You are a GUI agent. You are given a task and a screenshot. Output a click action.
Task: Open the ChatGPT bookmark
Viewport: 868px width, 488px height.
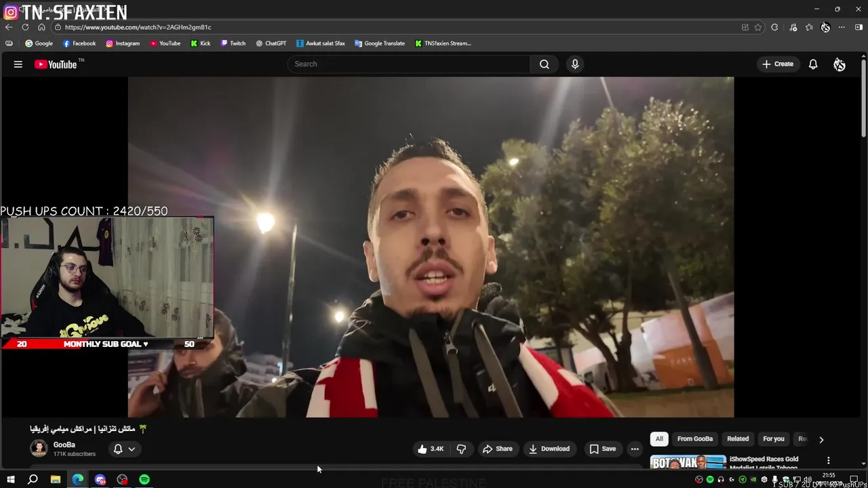point(271,43)
